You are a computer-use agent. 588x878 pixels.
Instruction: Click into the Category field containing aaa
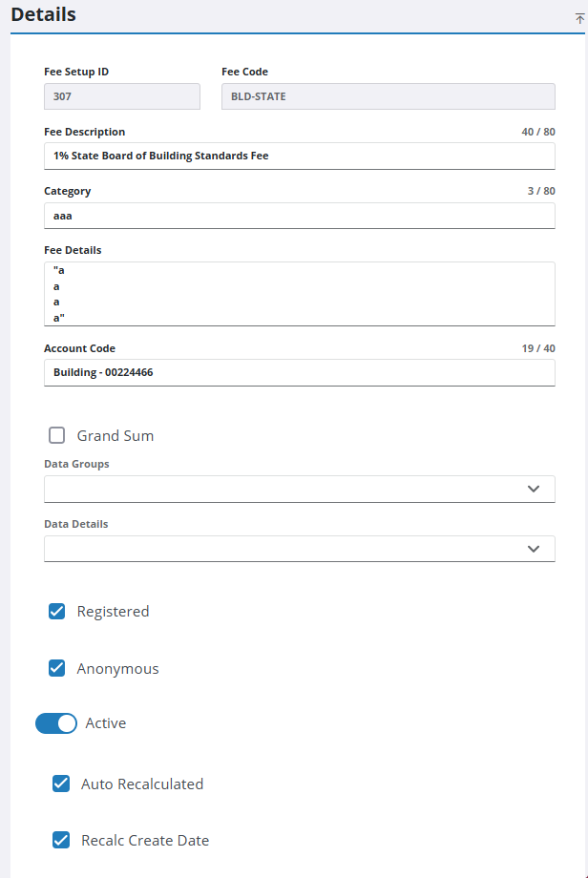coord(299,216)
